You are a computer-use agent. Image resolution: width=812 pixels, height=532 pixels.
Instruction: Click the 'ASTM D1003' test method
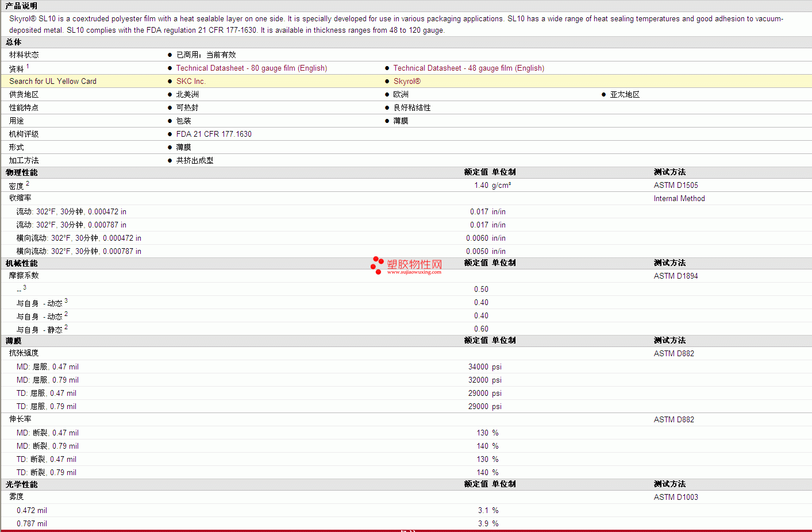click(676, 497)
